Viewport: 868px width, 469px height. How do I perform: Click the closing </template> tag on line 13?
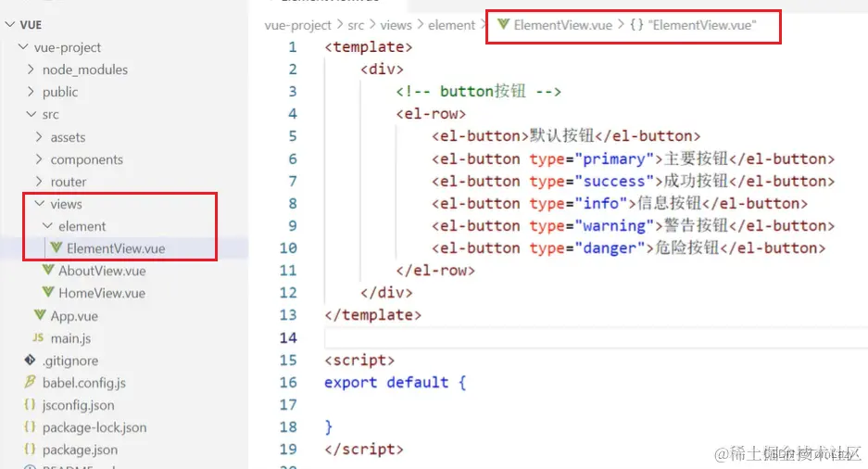tap(372, 315)
